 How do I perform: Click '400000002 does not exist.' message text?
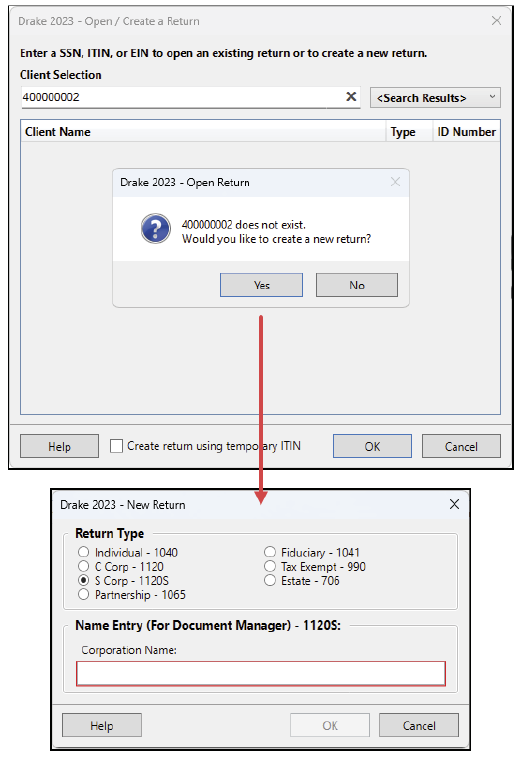coord(244,225)
